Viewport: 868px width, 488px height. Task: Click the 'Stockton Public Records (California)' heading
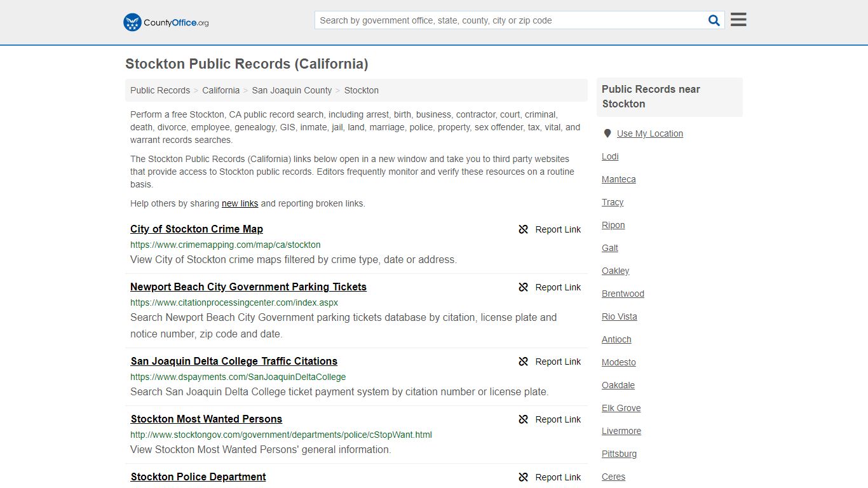247,64
